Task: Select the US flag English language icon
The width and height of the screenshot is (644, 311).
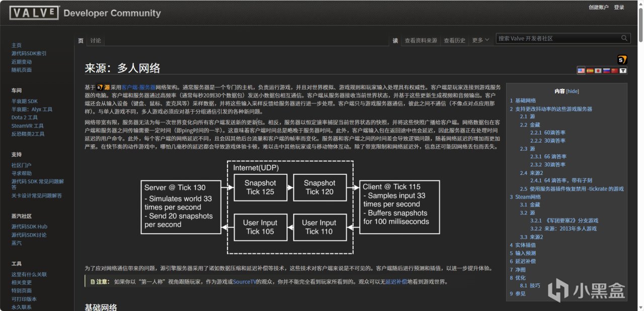Action: coord(581,71)
